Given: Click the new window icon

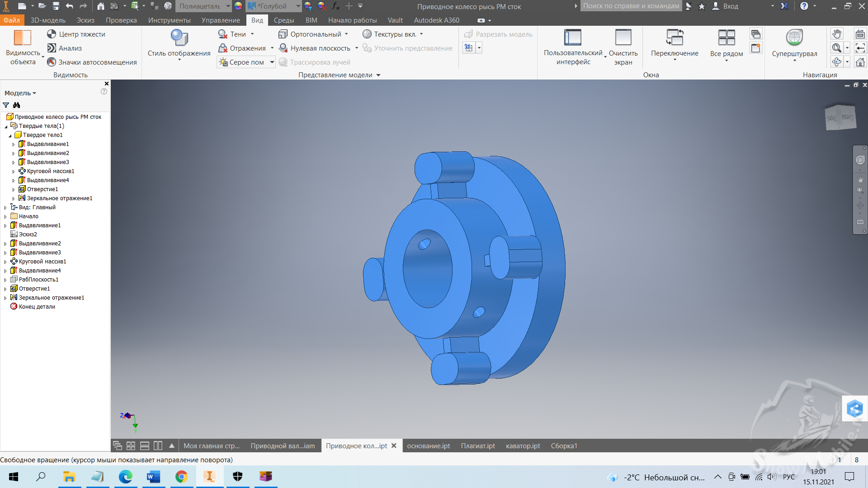Looking at the screenshot, I should point(756,48).
